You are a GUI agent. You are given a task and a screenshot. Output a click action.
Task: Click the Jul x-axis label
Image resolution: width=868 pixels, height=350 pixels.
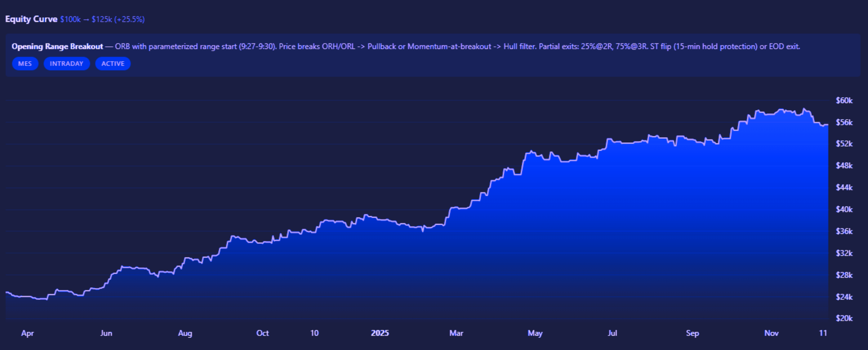click(x=612, y=333)
